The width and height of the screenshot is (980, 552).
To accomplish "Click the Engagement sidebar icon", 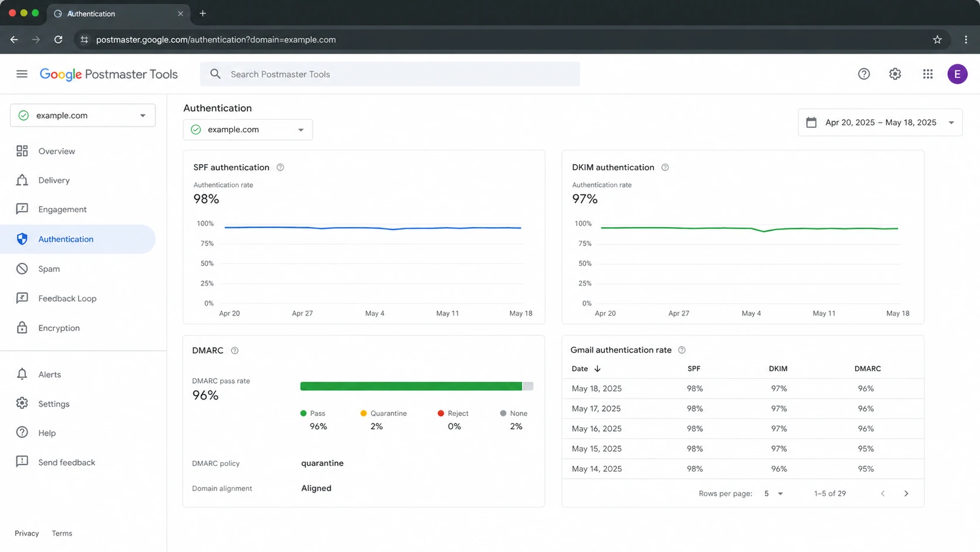I will (x=22, y=209).
